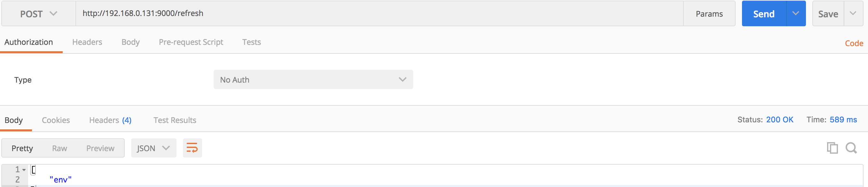Screen dimensions: 868x187
Task: Select the Raw response view
Action: click(59, 148)
